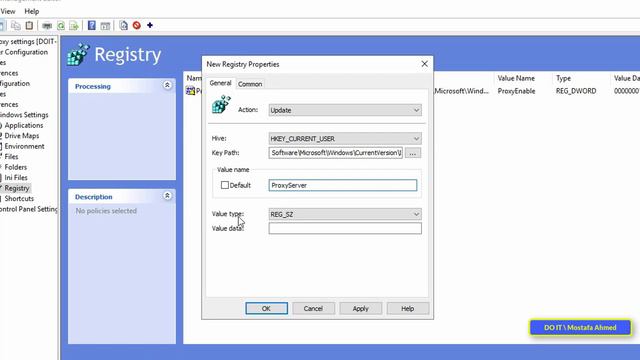Confirm with the OK button
Viewport: 640px width, 360px height.
coord(266,309)
